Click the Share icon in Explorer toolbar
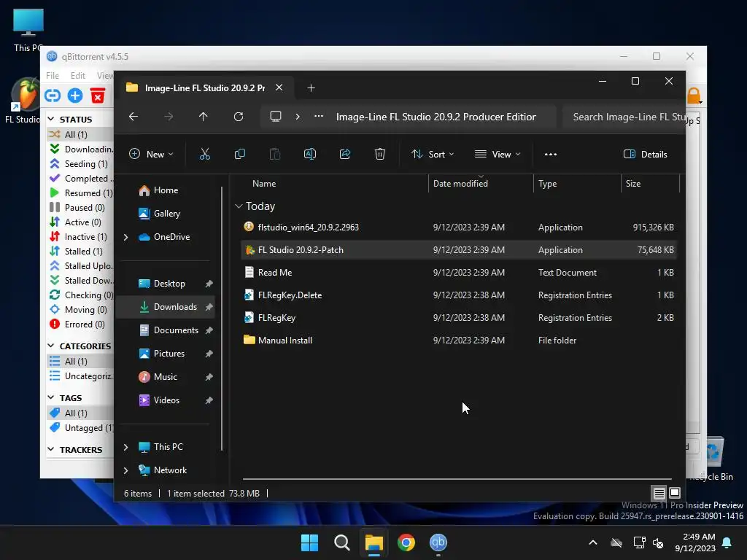 [x=345, y=155]
